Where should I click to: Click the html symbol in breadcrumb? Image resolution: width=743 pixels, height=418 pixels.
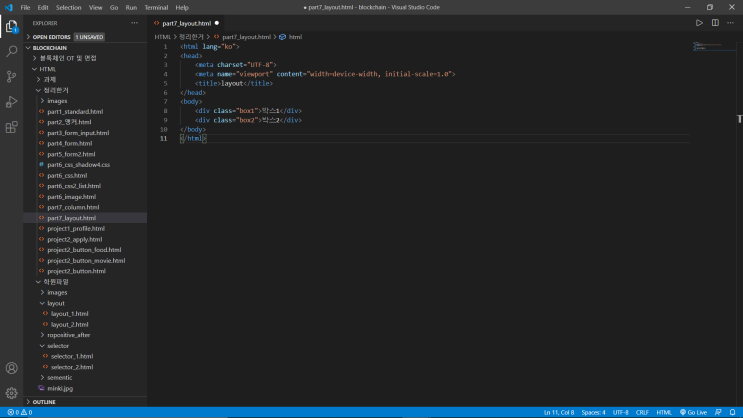point(290,37)
